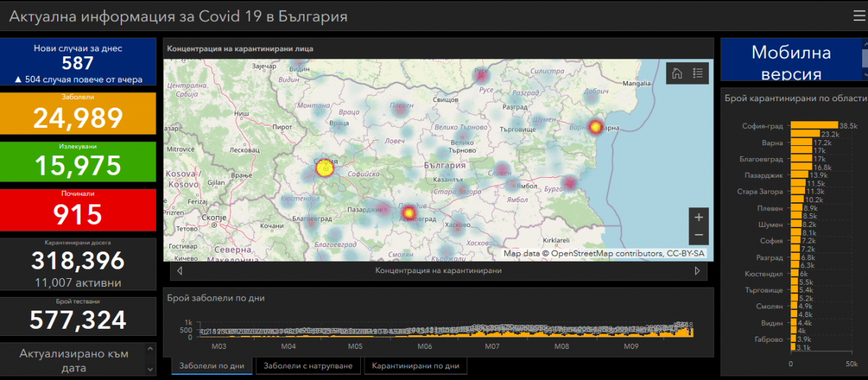This screenshot has width=868, height=380.
Task: Click the scrollbar beside Мобилна версия panel
Action: 864,59
